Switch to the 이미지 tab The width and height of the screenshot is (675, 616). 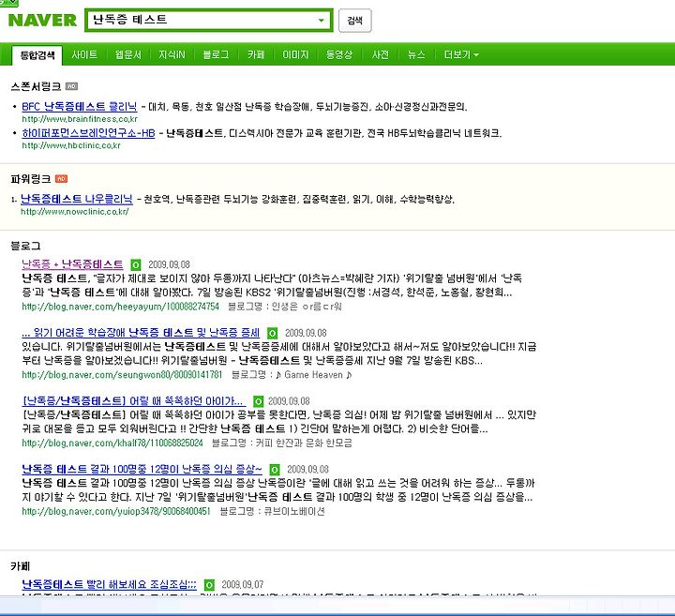pyautogui.click(x=295, y=54)
